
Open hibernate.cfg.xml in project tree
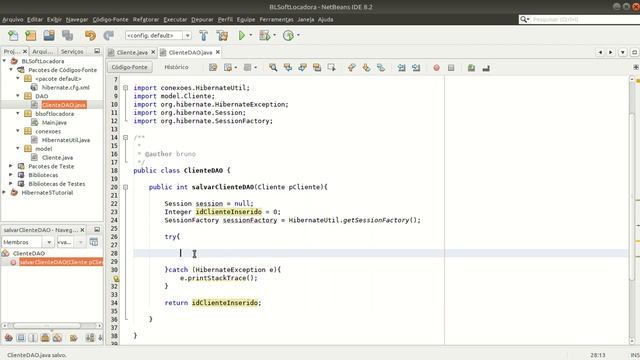65,87
